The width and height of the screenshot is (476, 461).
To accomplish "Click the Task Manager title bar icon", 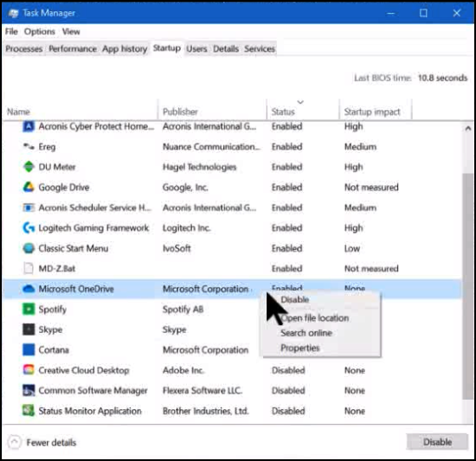I will pyautogui.click(x=13, y=13).
